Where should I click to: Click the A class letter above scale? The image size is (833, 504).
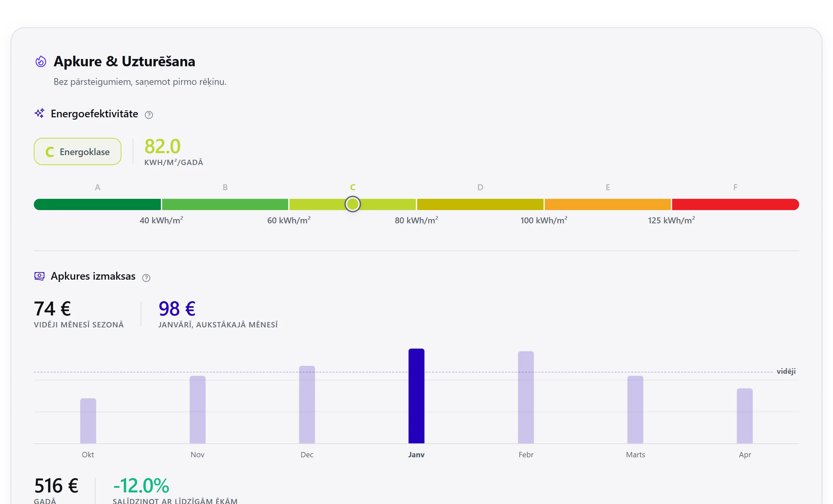point(98,187)
